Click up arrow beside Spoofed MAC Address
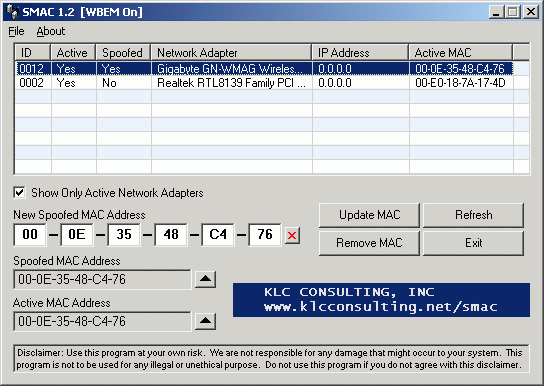 pos(205,279)
